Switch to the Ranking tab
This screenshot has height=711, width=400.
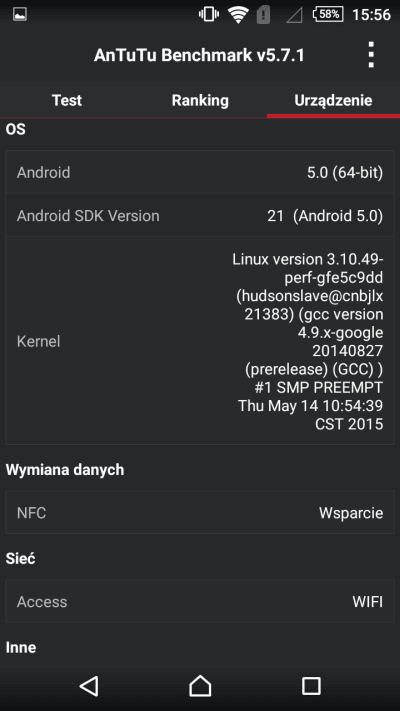tap(200, 100)
